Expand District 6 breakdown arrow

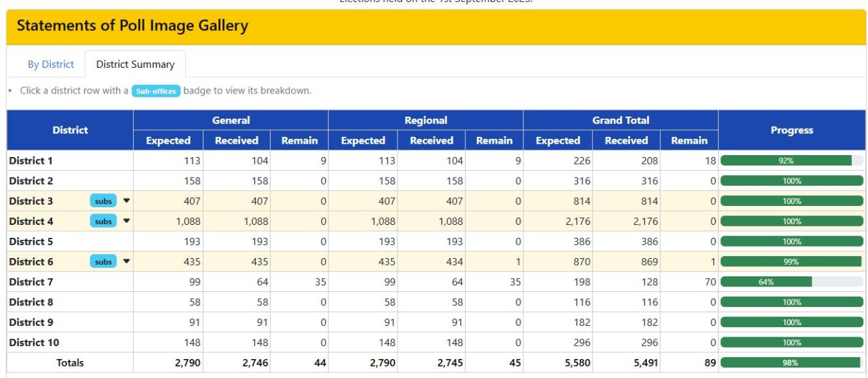coord(126,261)
